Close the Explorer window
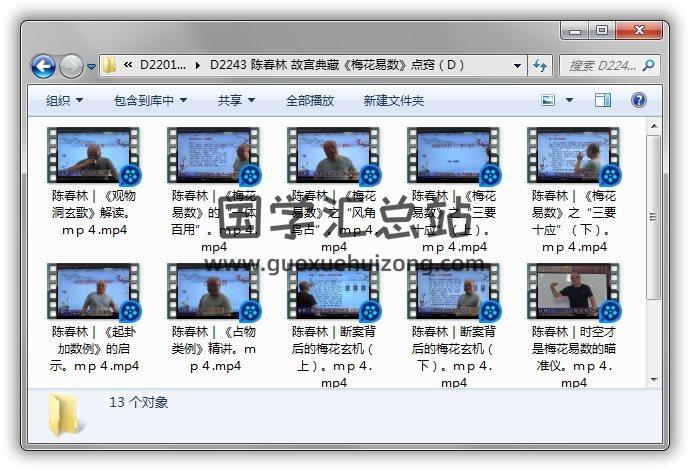Screen dimensions: 690x471 tap(639, 30)
